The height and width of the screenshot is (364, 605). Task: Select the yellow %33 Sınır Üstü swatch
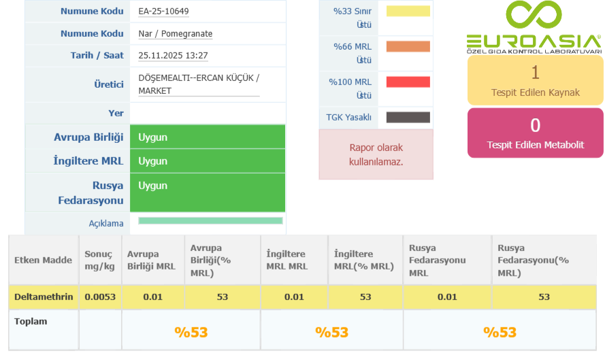click(408, 11)
